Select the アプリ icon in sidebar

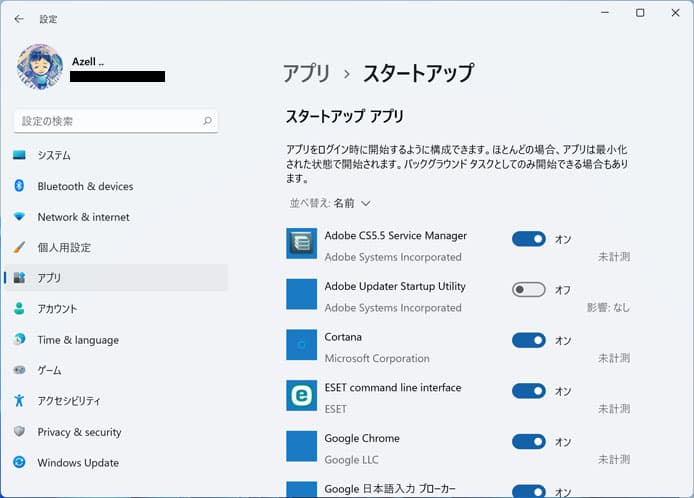tap(19, 278)
